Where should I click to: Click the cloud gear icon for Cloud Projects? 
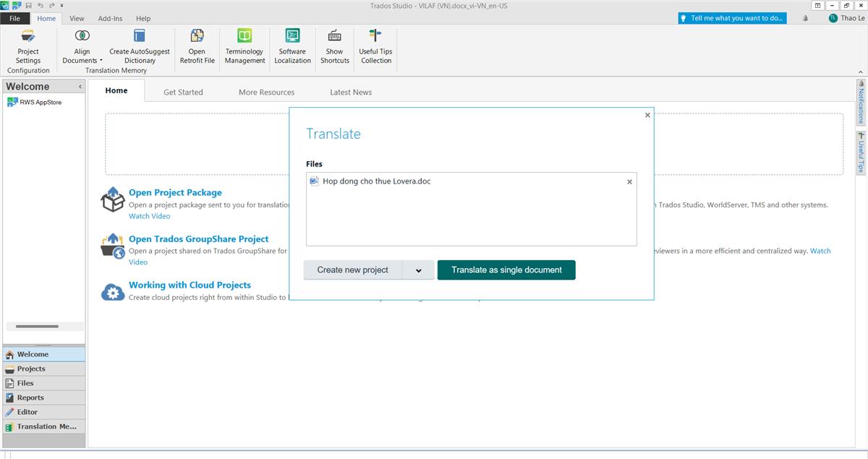click(113, 291)
